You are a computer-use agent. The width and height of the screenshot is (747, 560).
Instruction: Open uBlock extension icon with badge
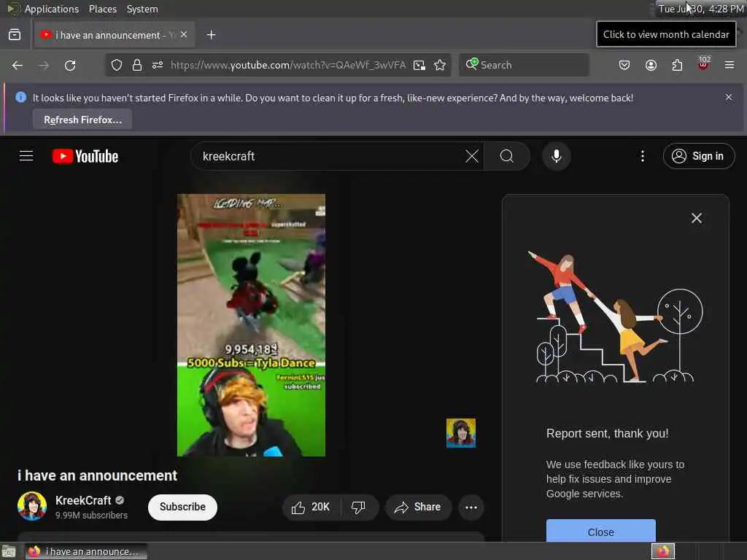coord(703,64)
